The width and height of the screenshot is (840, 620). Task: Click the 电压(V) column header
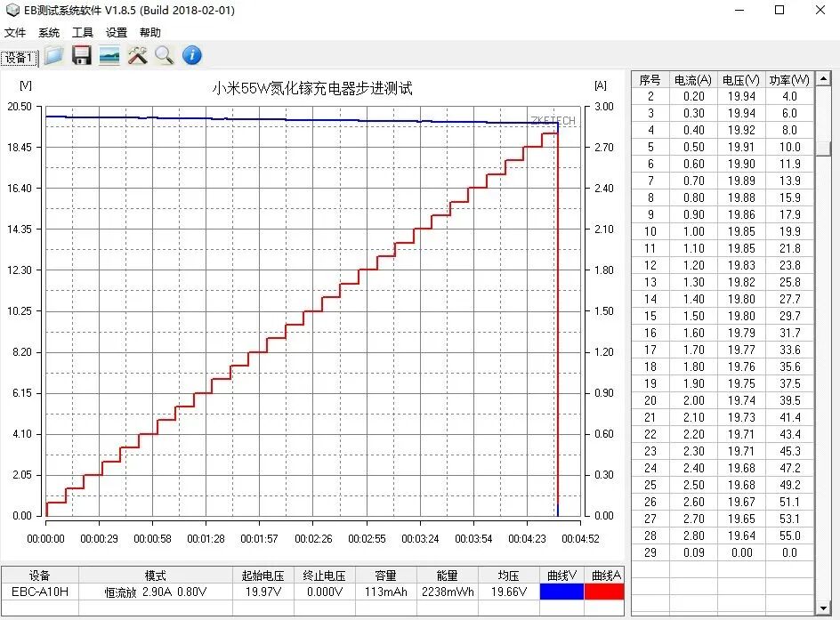tap(741, 80)
